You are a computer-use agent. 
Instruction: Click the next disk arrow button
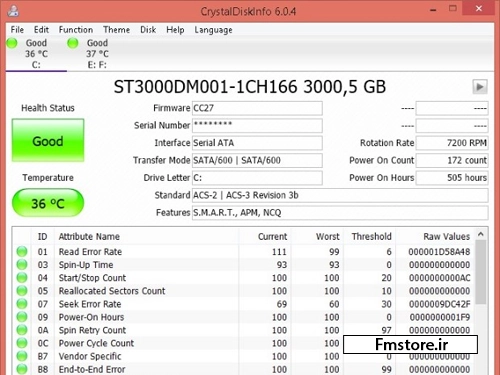[x=480, y=87]
